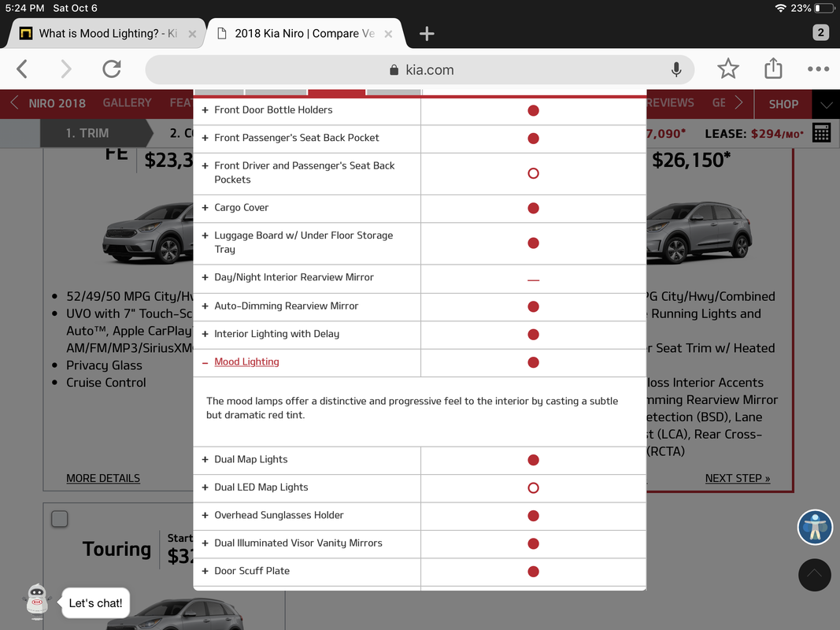Click the FE trim car image
This screenshot has width=840, height=630.
[147, 233]
